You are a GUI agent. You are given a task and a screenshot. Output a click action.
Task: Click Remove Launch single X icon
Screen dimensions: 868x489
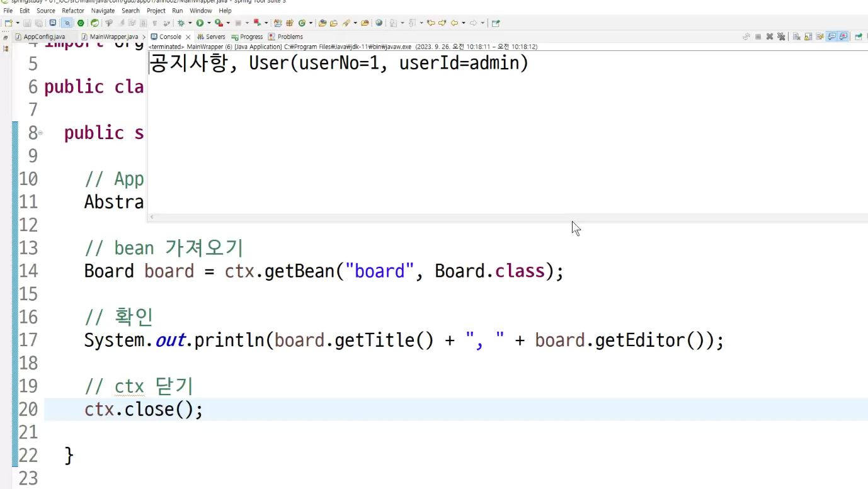point(770,37)
